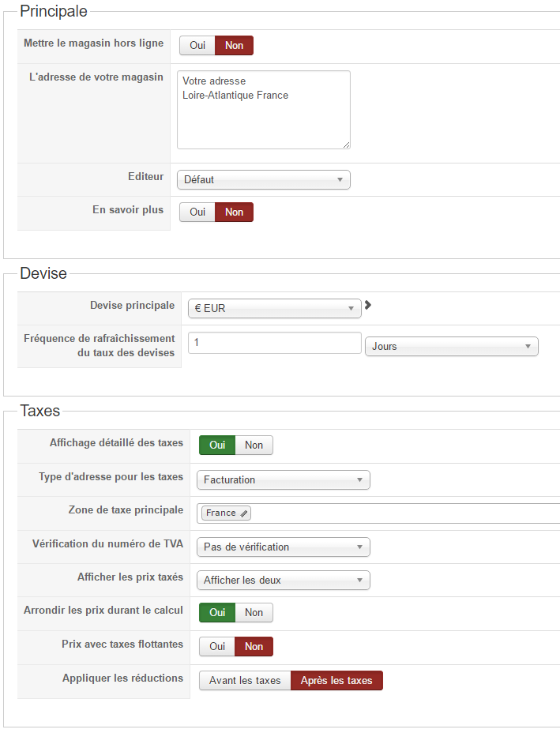Click the resize grip of address textarea
560x733 pixels.
point(346,145)
